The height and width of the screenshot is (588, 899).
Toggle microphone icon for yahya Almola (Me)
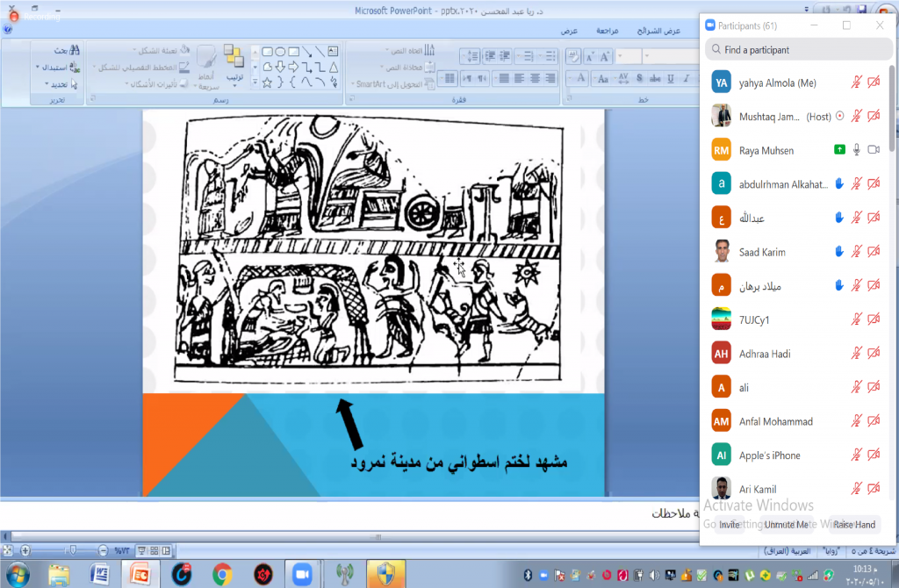857,82
